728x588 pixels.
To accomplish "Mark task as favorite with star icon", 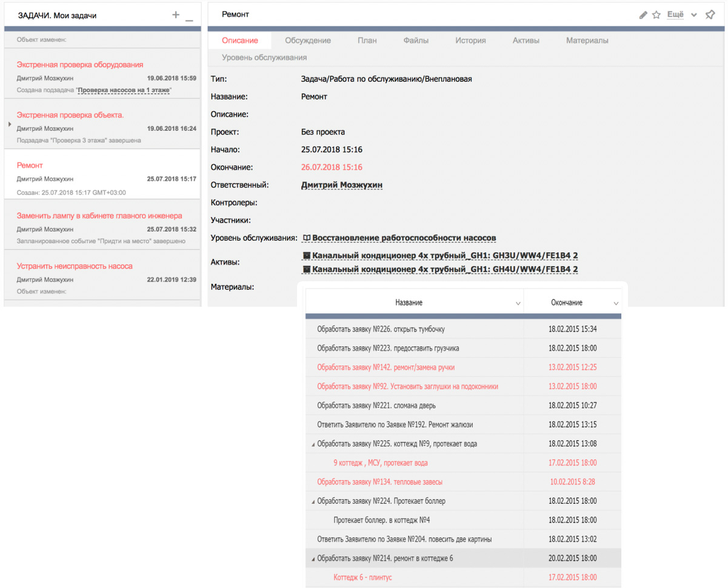I will [656, 15].
